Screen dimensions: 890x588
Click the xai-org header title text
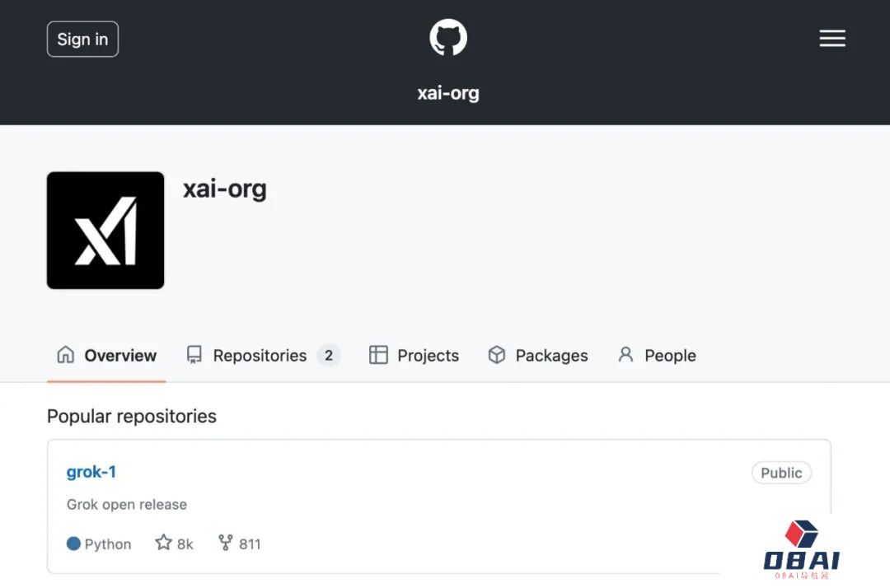click(x=448, y=93)
